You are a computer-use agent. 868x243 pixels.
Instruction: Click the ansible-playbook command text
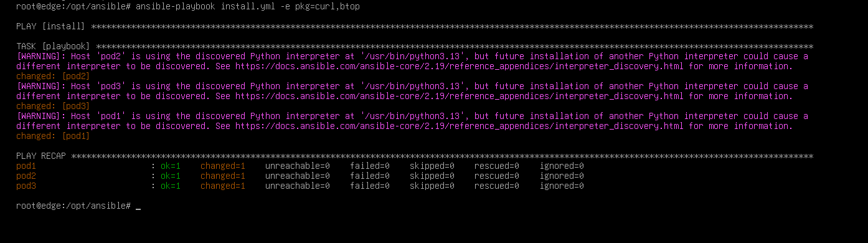[x=247, y=6]
